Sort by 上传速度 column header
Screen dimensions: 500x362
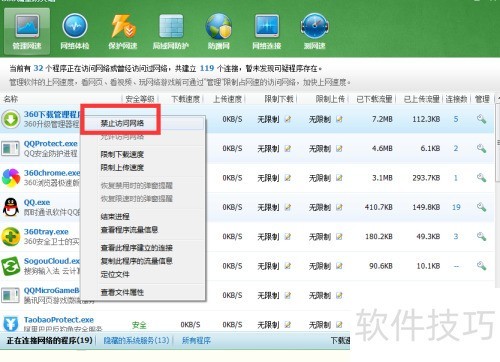click(x=228, y=99)
